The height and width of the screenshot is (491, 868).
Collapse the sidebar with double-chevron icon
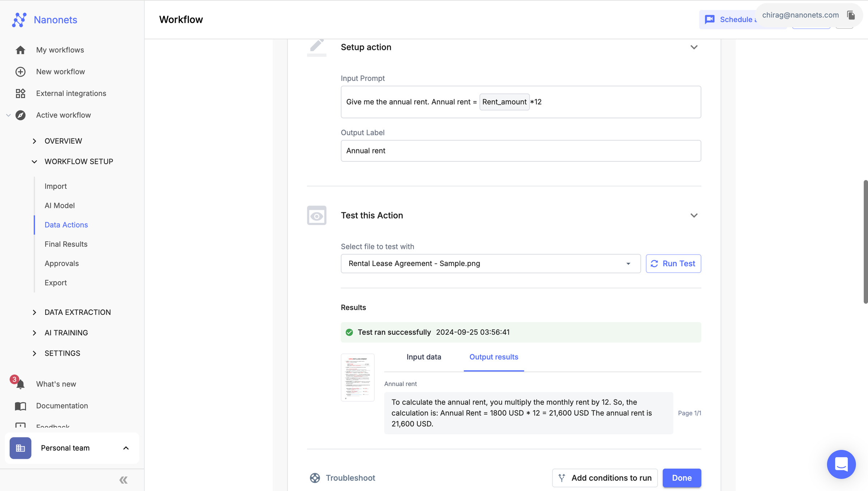[x=123, y=480]
